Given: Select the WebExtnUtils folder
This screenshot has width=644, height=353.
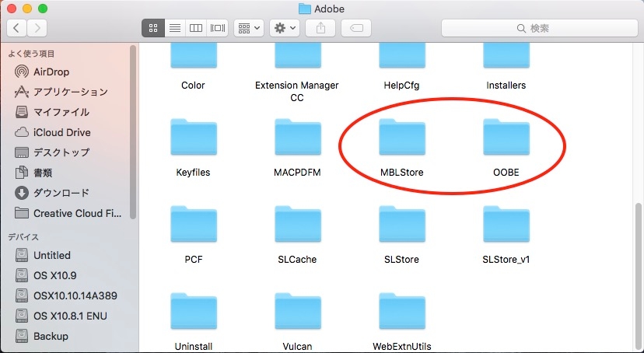Looking at the screenshot, I should pos(401,312).
